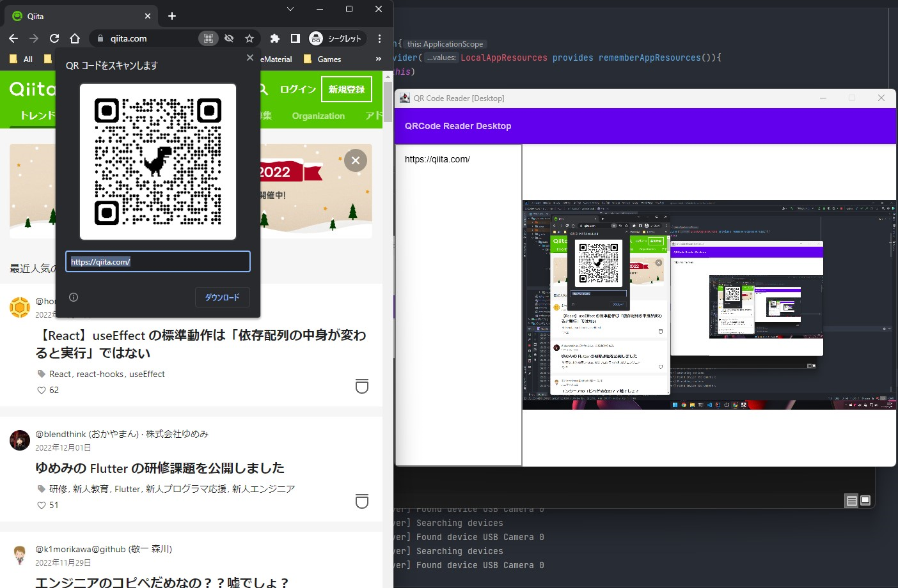Click the QR Code Reader title bar icon

404,98
